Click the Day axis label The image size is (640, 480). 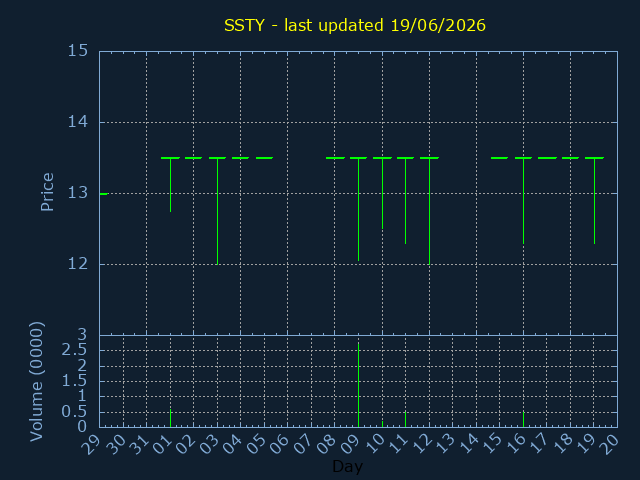[347, 466]
